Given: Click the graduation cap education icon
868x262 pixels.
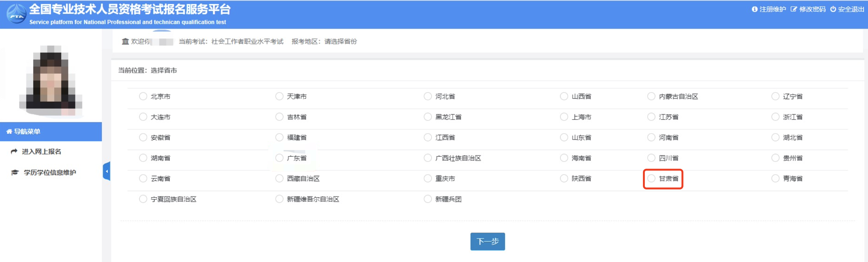Looking at the screenshot, I should point(15,172).
